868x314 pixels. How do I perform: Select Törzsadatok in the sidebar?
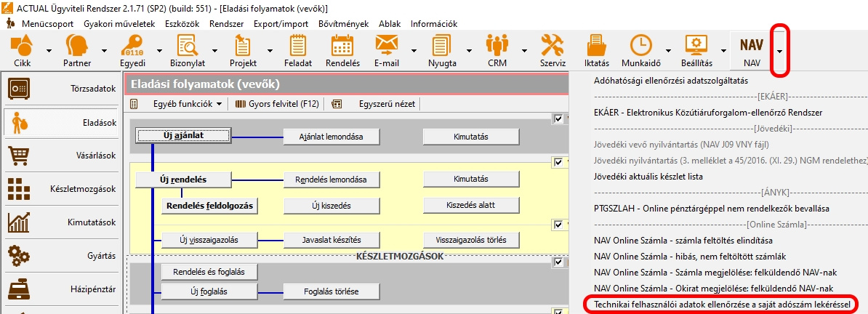click(x=60, y=89)
